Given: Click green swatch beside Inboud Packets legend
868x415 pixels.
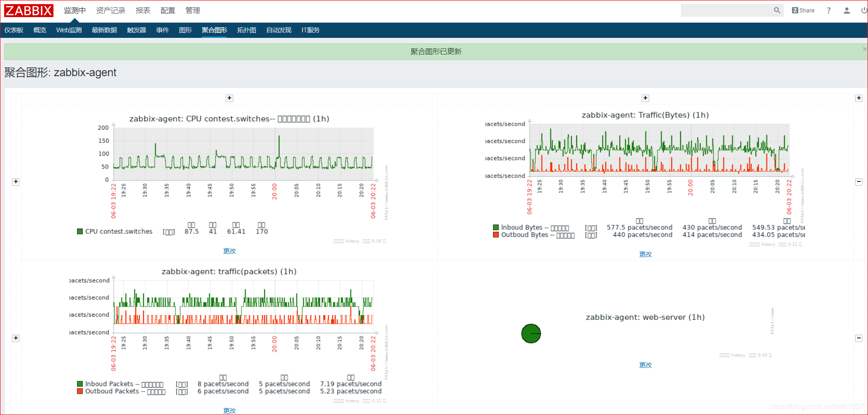Looking at the screenshot, I should [x=80, y=384].
